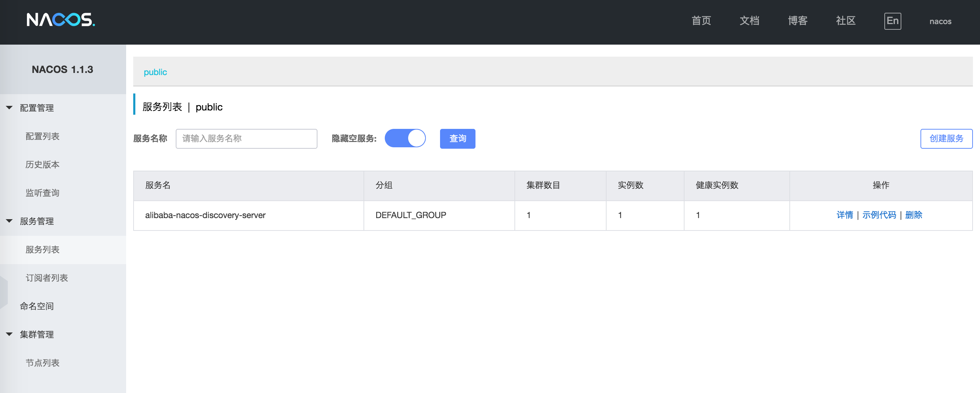
Task: Focus the 服务名称 search input field
Action: (246, 139)
